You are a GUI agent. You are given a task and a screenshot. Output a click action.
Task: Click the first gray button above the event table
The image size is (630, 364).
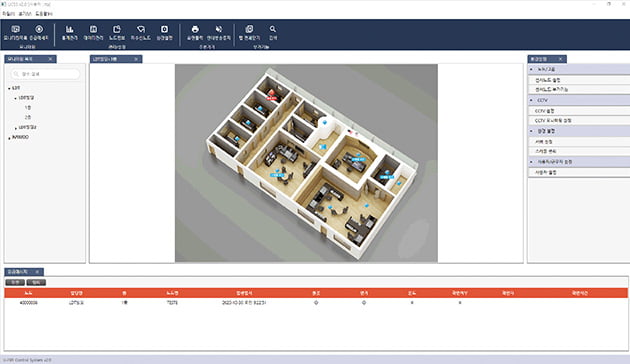(x=15, y=282)
